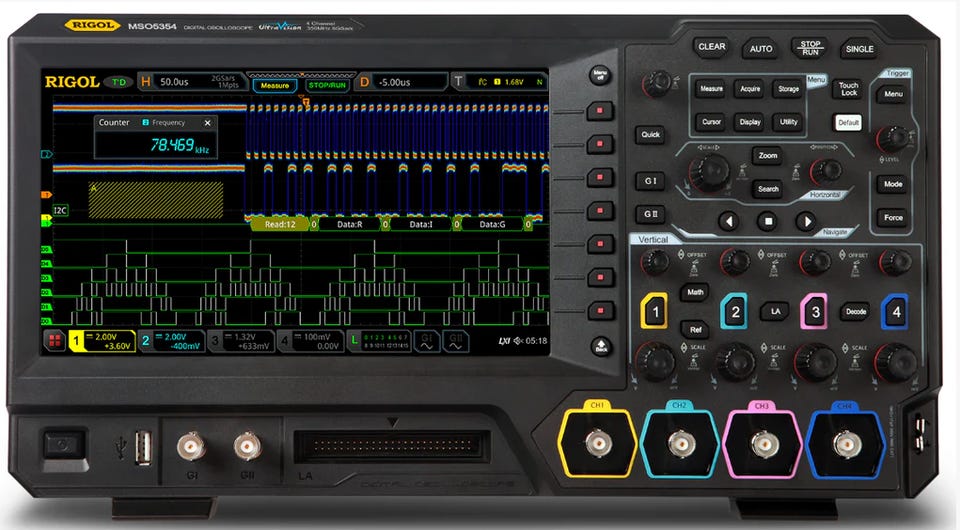Select the trigger LEVEL knob
This screenshot has width=960, height=530.
(892, 139)
